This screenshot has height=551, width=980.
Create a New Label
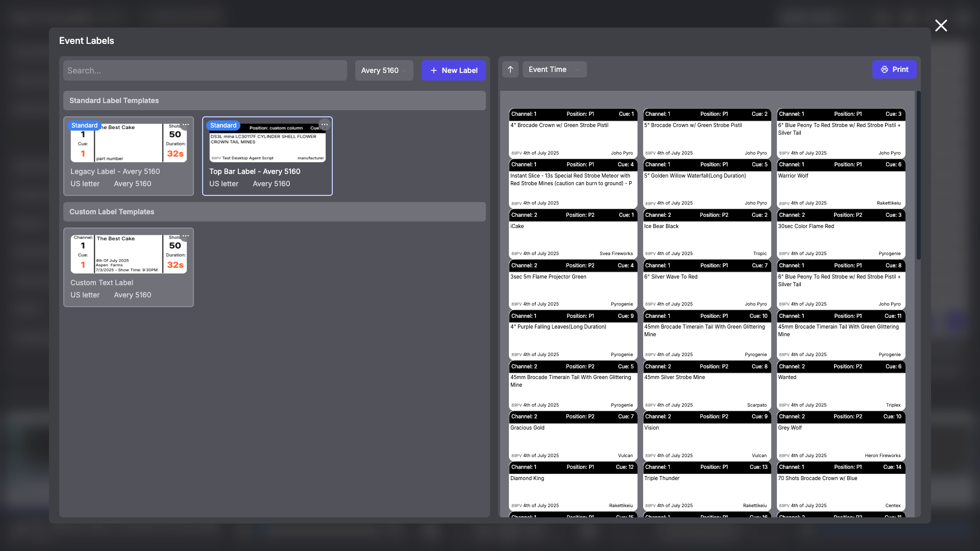pos(453,70)
